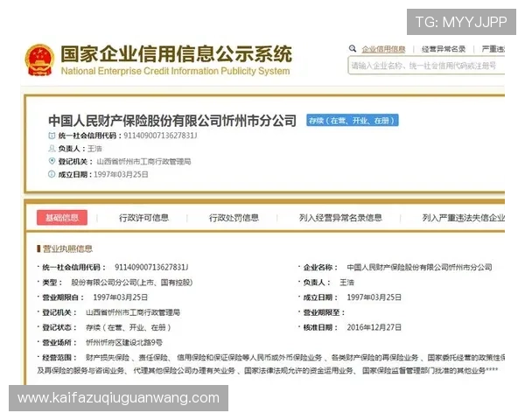Click the 核准日期 value 2016年12月27日
Viewport: 525px width, 420px height.
[x=374, y=327]
